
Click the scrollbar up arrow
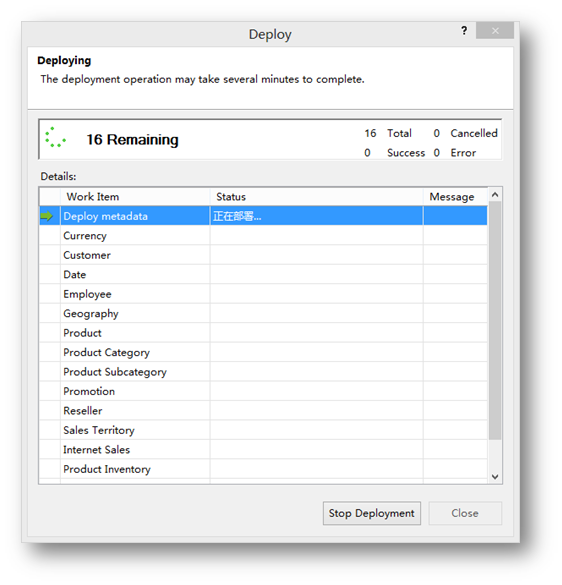tap(495, 194)
